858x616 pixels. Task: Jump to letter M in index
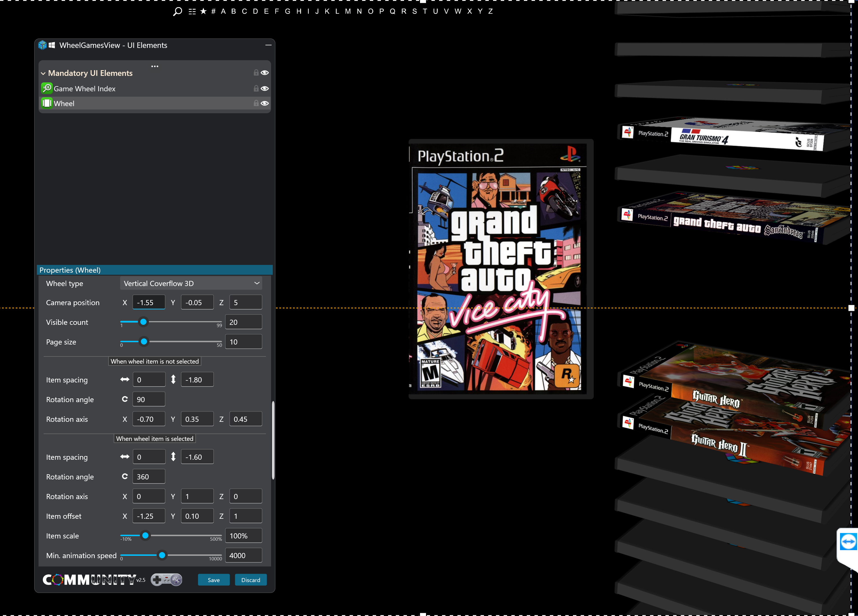click(348, 11)
